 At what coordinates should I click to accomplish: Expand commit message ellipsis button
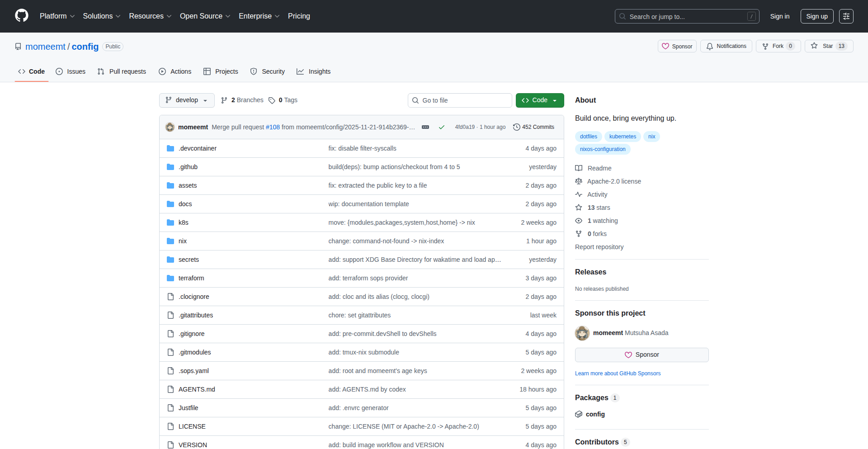click(x=425, y=127)
